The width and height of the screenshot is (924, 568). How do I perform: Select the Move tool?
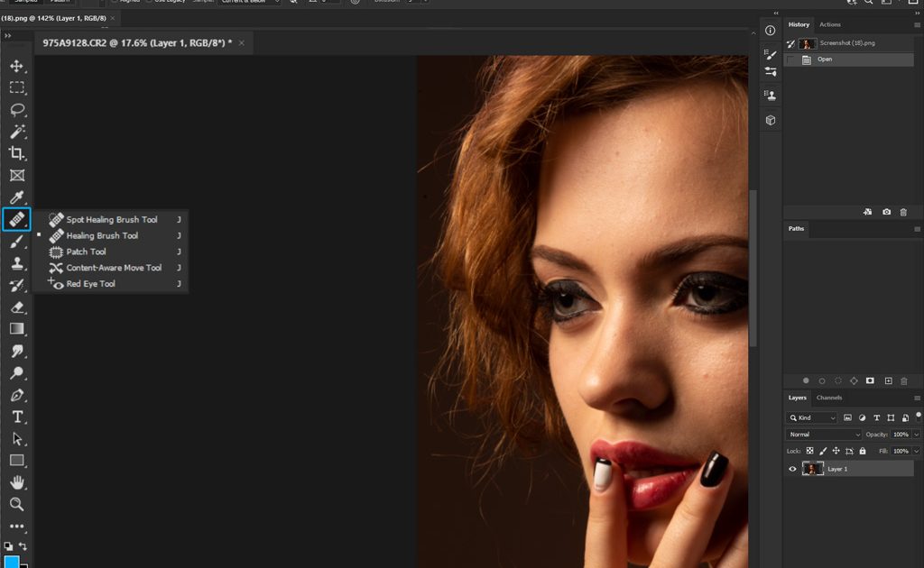16,66
